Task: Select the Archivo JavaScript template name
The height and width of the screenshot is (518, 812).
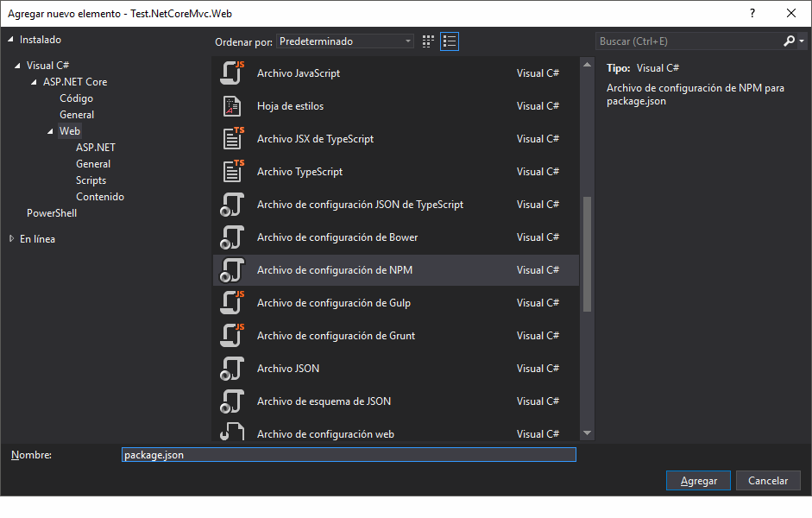Action: click(x=299, y=73)
